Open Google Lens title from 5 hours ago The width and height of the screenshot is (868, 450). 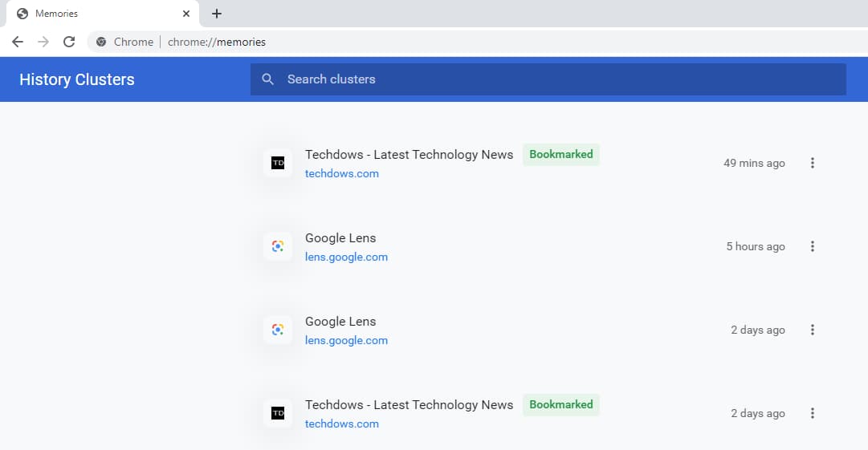(x=340, y=238)
